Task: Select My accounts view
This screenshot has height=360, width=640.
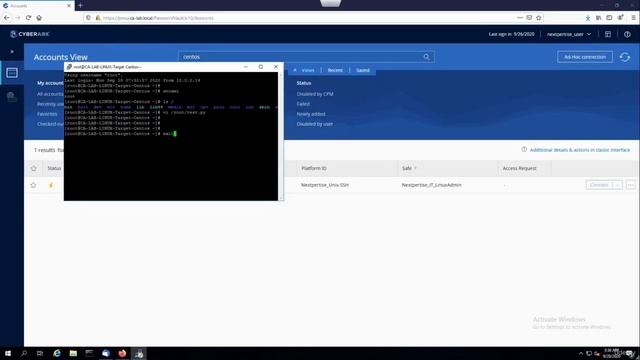Action: click(50, 83)
